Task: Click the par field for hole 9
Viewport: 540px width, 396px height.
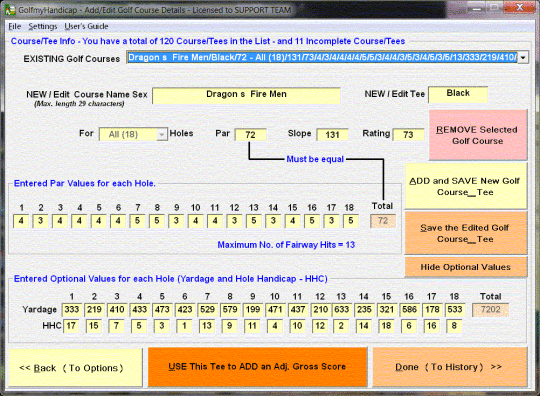Action: coord(176,221)
